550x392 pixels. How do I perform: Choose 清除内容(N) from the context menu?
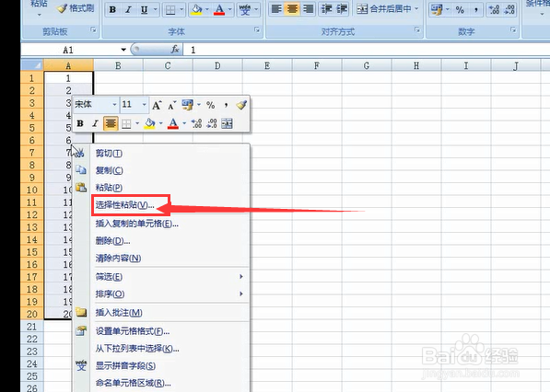tap(161, 259)
